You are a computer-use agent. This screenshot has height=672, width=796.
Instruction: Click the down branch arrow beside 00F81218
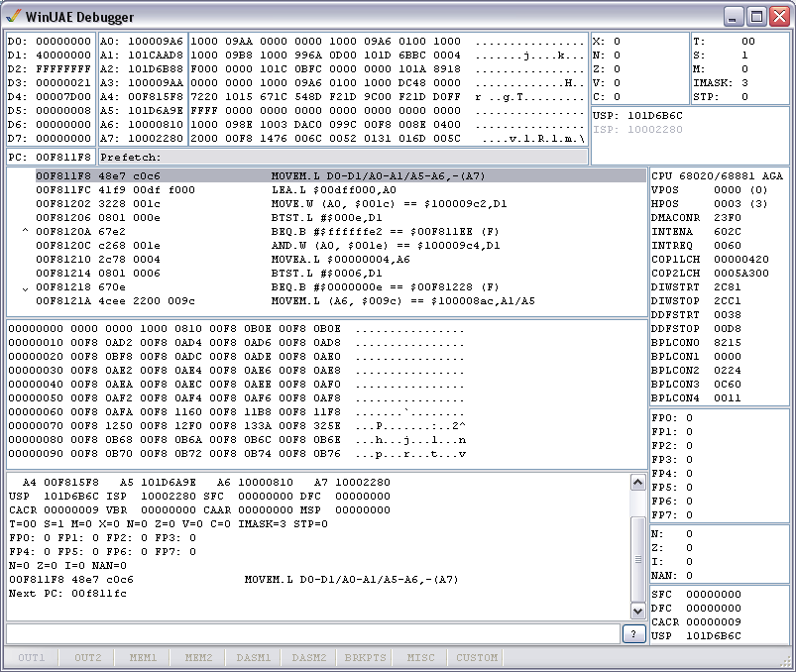[x=25, y=286]
